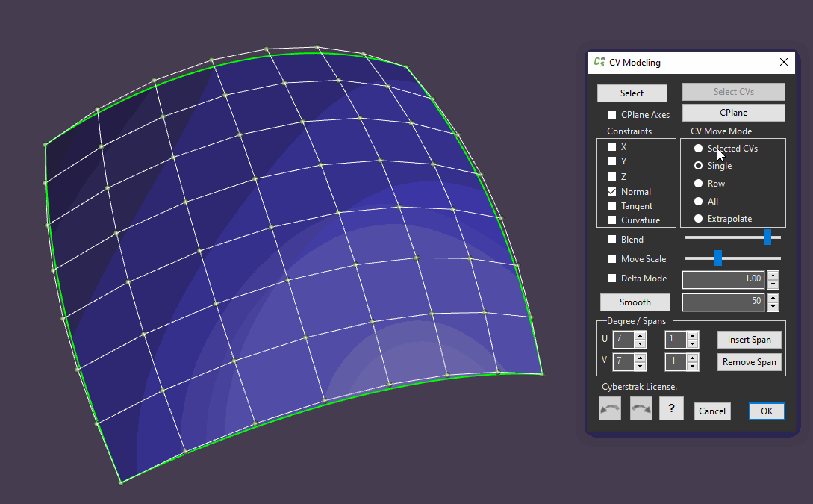Toggle the Tangent constraint checkbox
Image resolution: width=813 pixels, height=504 pixels.
612,206
